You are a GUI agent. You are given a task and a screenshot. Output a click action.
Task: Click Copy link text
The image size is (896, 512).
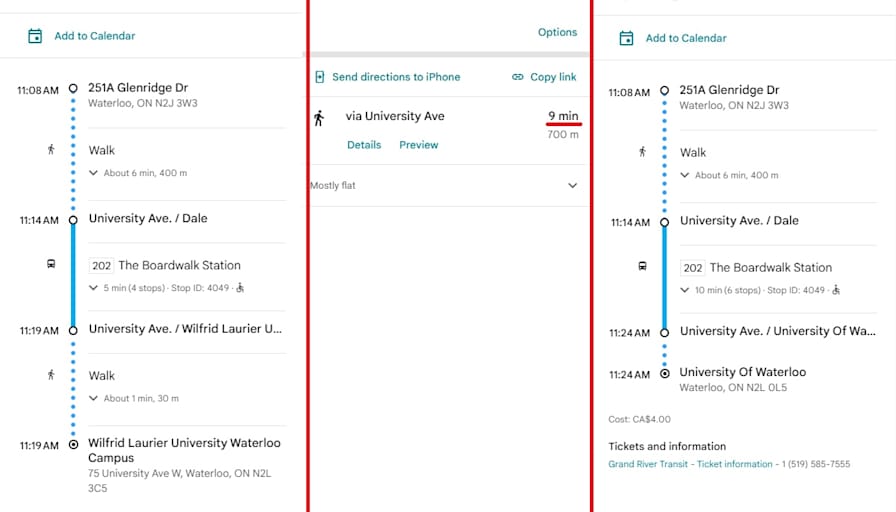553,77
